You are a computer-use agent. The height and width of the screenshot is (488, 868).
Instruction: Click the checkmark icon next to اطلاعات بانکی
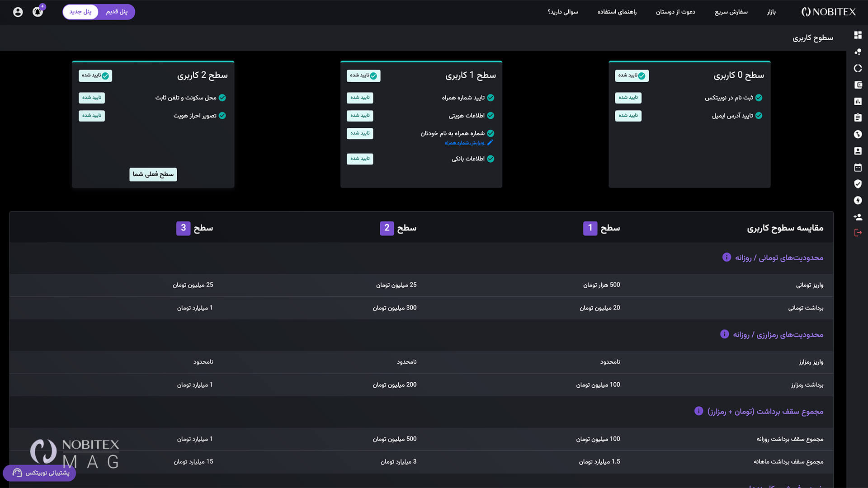click(491, 159)
